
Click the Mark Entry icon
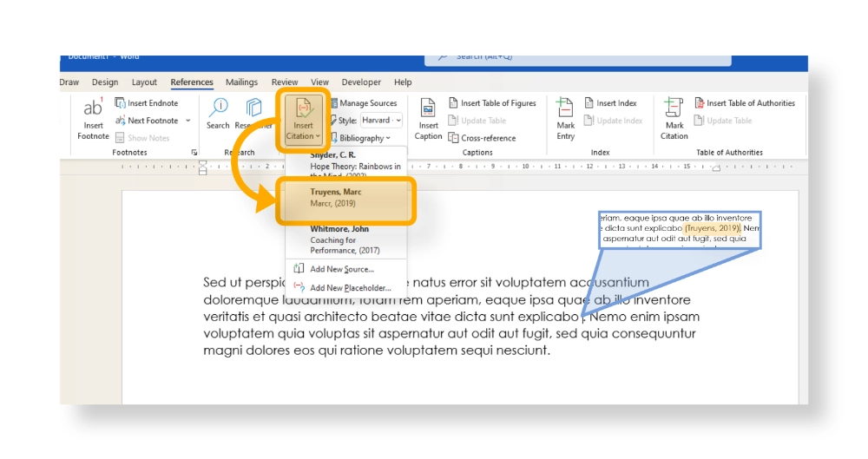(x=565, y=108)
